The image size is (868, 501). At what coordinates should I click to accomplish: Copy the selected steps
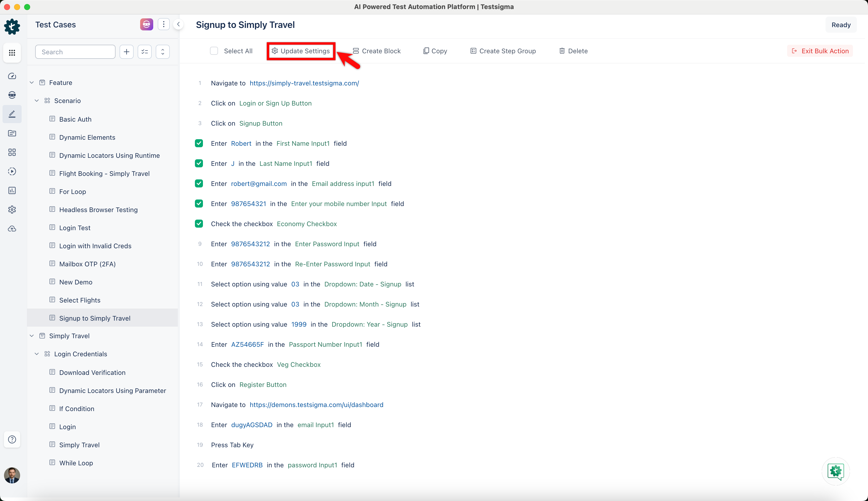[435, 51]
